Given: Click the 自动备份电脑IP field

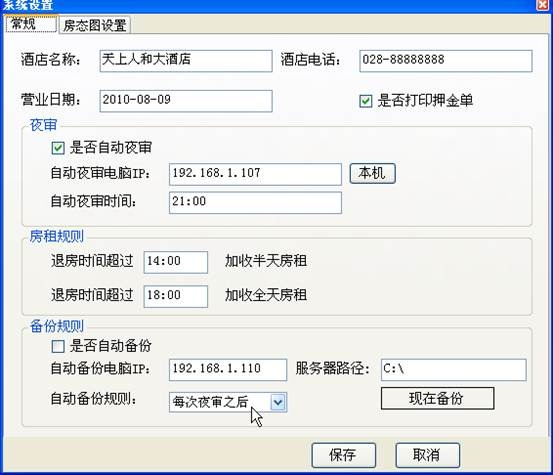Looking at the screenshot, I should [x=228, y=370].
